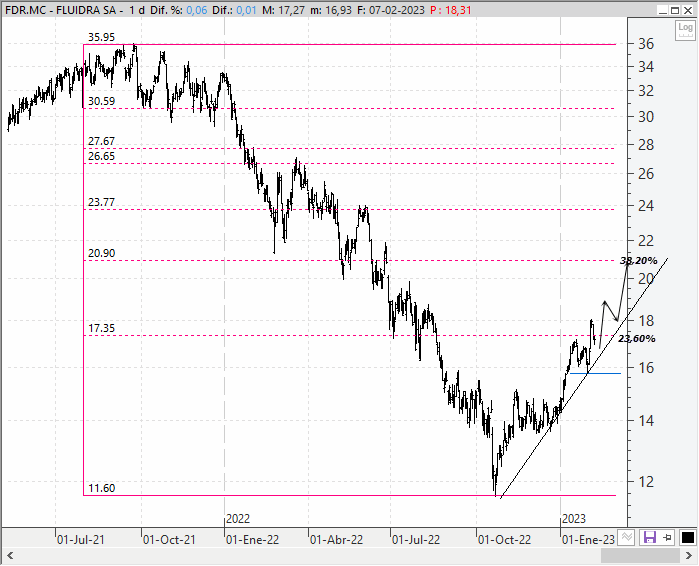Click the 22 price axis label
The width and height of the screenshot is (699, 566).
[x=646, y=241]
